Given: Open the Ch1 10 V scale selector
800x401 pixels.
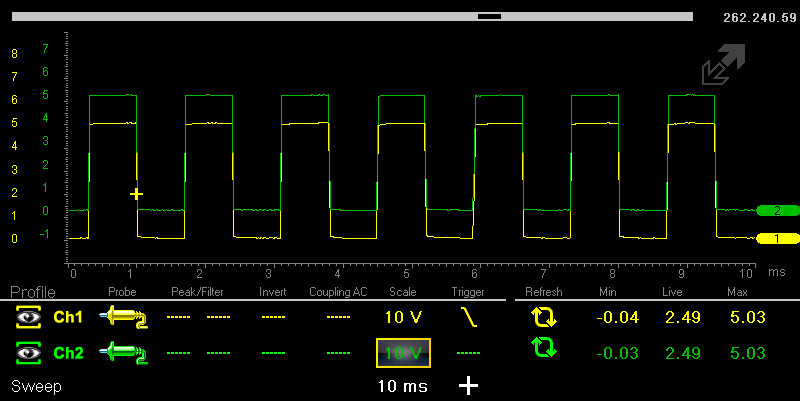Looking at the screenshot, I should pyautogui.click(x=404, y=318).
